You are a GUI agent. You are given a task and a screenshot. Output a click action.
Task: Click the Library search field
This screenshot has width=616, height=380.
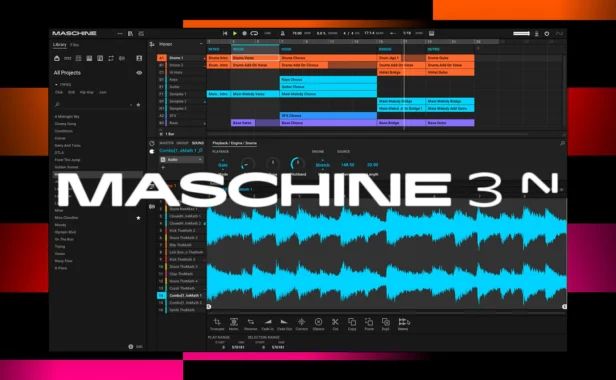tap(92, 105)
